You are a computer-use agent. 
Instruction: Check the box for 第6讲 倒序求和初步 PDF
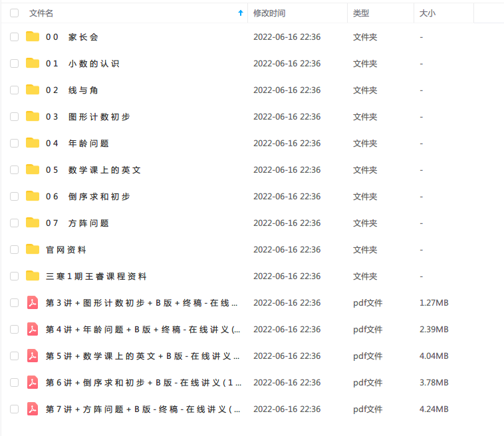[14, 383]
